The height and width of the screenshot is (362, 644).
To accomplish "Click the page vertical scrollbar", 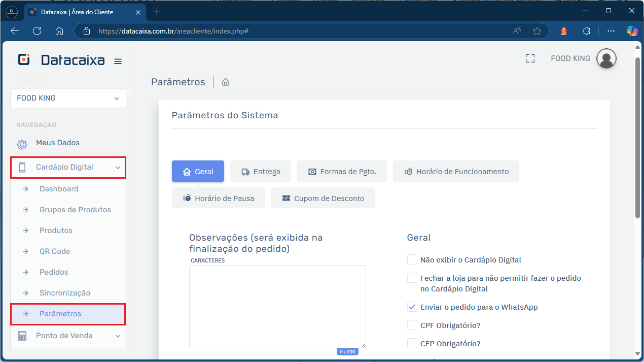I will [x=637, y=137].
